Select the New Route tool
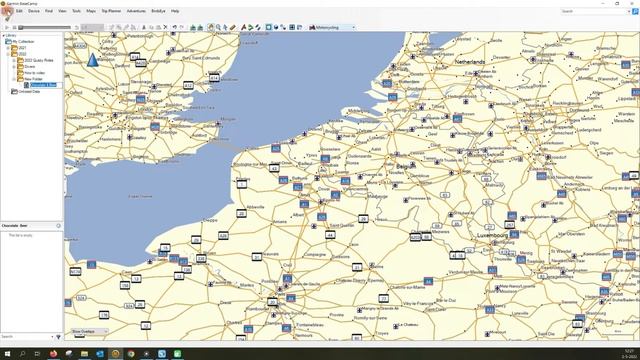The height and width of the screenshot is (360, 640). (x=251, y=27)
